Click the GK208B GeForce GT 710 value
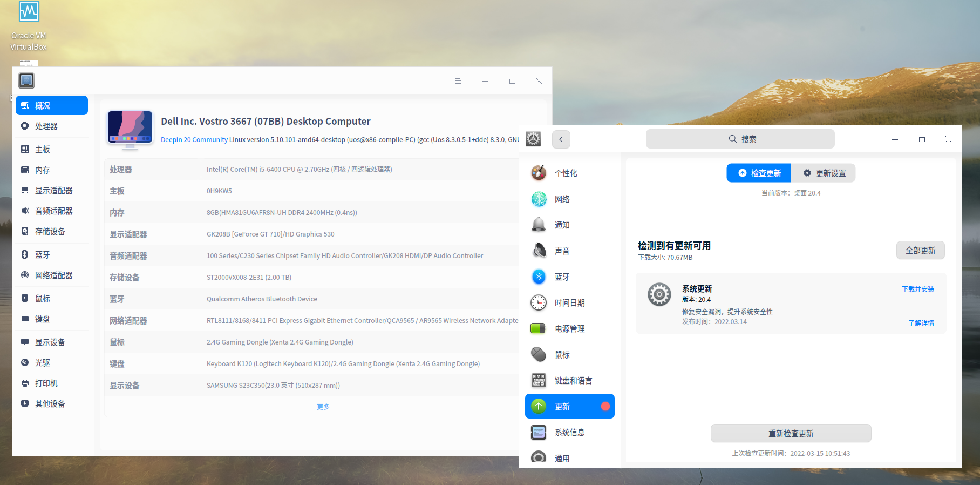This screenshot has width=980, height=485. pyautogui.click(x=270, y=234)
